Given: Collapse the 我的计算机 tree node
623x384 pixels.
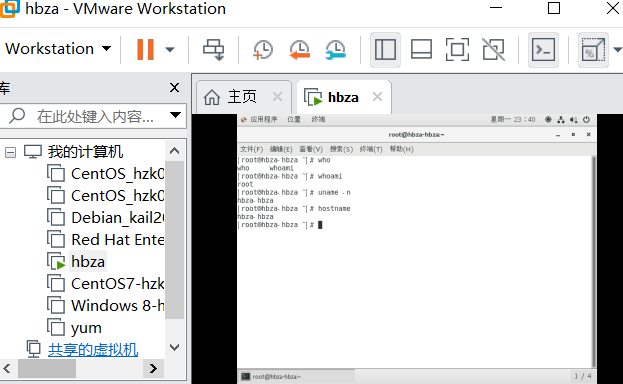Looking at the screenshot, I should (x=10, y=152).
